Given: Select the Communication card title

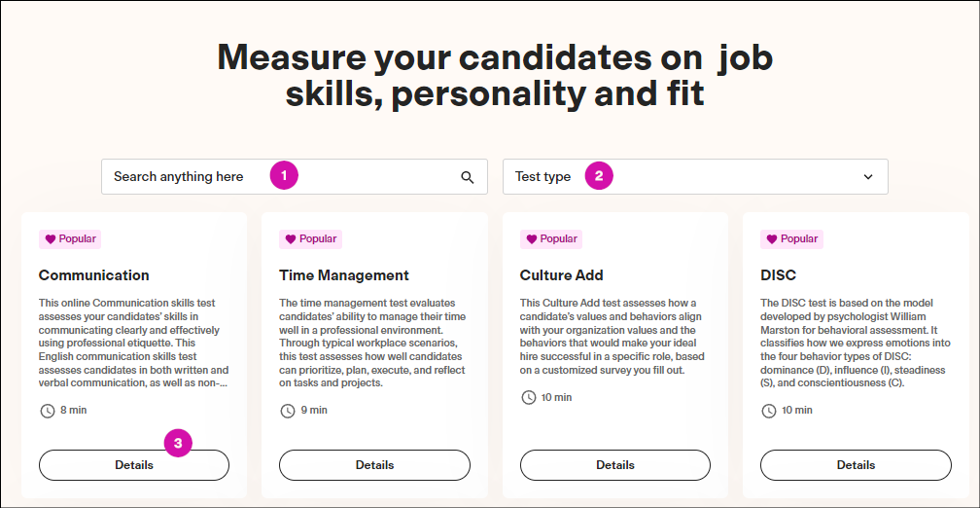Looking at the screenshot, I should pos(94,275).
